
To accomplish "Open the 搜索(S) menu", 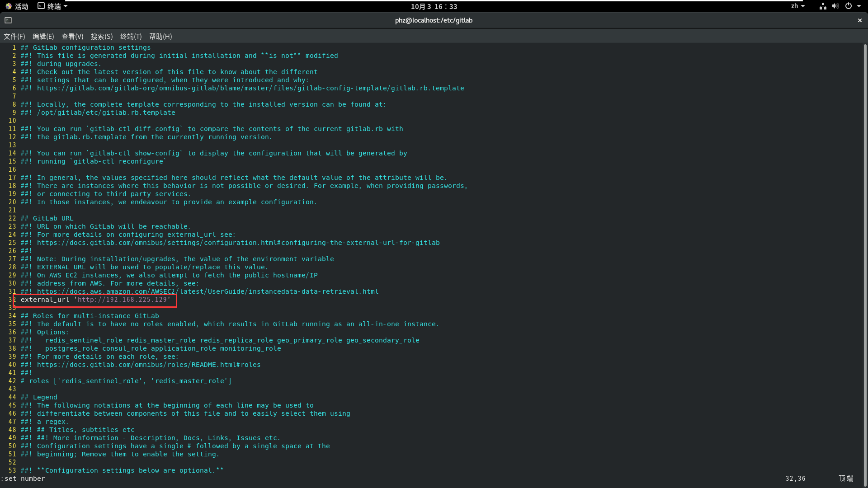I will click(102, 37).
